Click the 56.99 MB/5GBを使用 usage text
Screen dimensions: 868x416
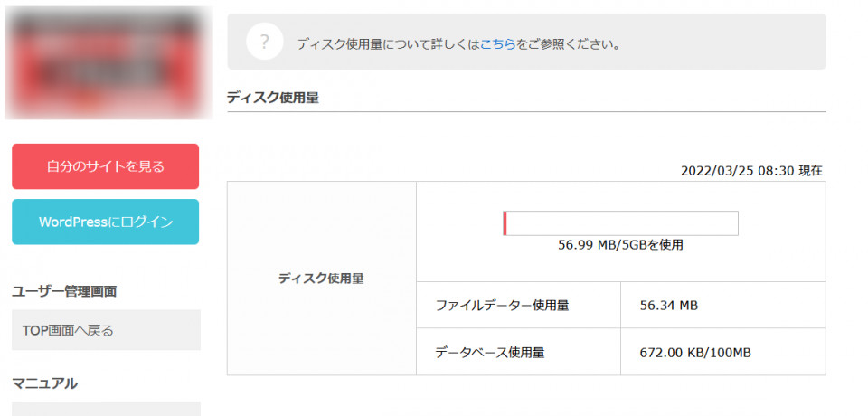pyautogui.click(x=620, y=245)
